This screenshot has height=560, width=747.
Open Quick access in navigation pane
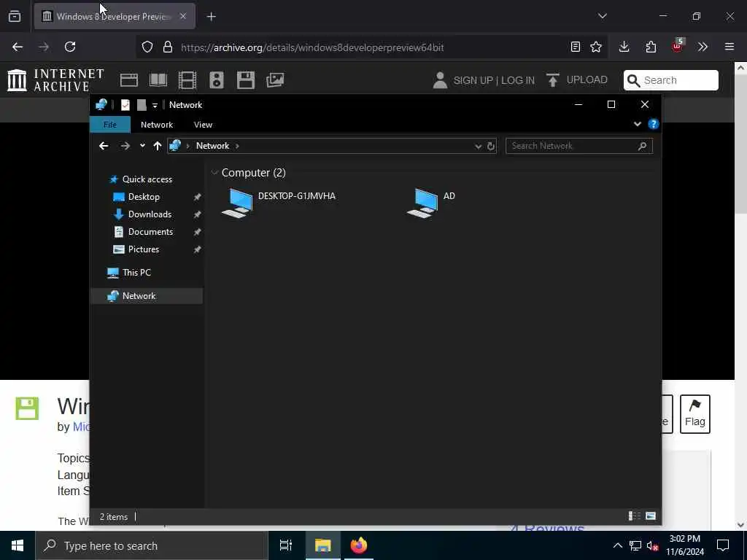click(x=147, y=179)
